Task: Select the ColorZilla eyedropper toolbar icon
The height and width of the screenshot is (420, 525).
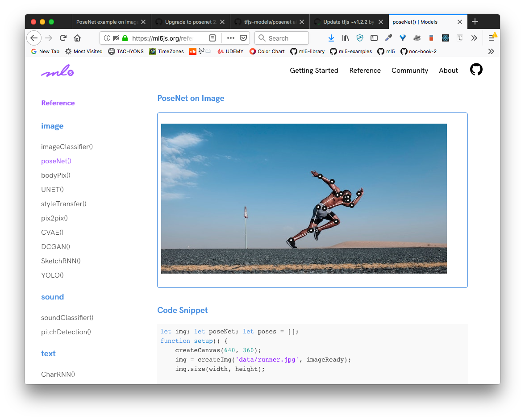Action: (388, 38)
